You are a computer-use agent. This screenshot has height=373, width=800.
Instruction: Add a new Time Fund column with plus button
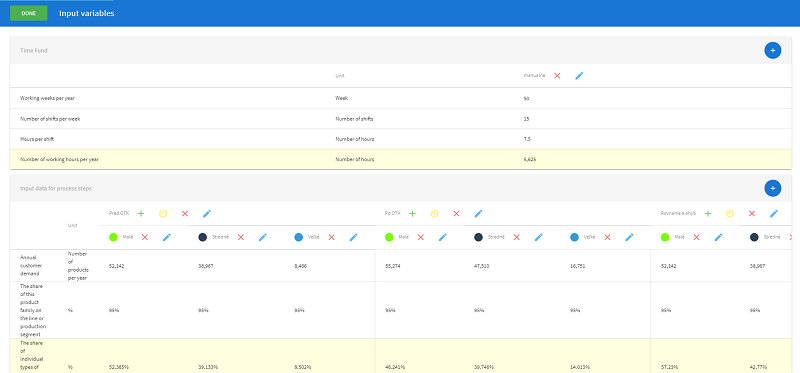(x=772, y=51)
